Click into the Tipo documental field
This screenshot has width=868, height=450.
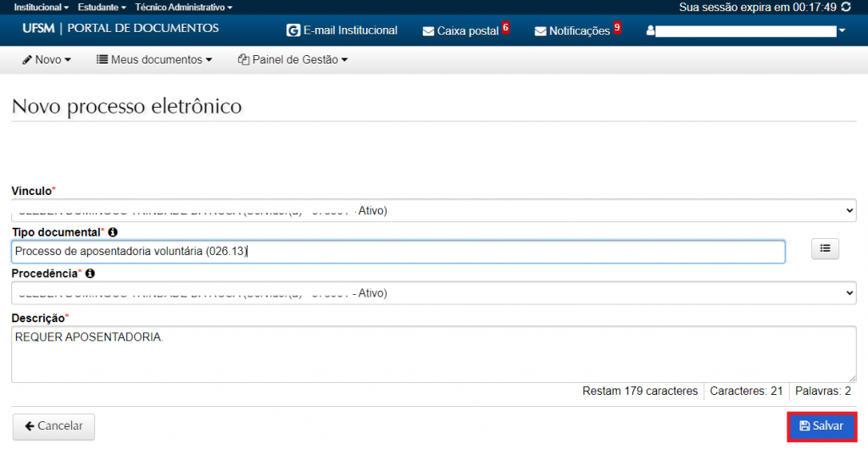point(398,252)
